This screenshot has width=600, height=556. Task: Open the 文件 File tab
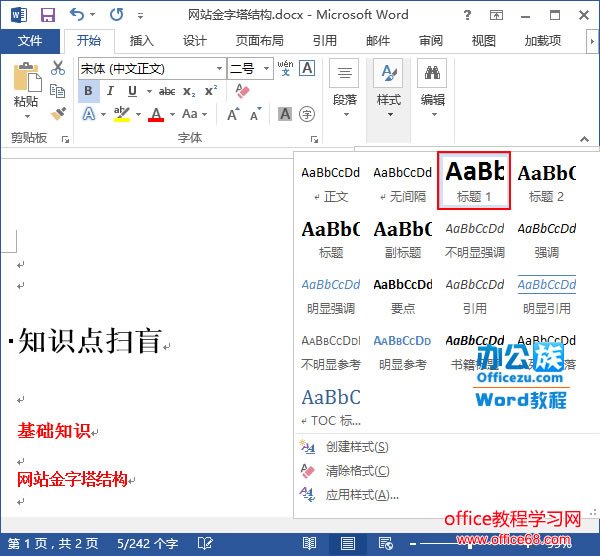(x=30, y=41)
